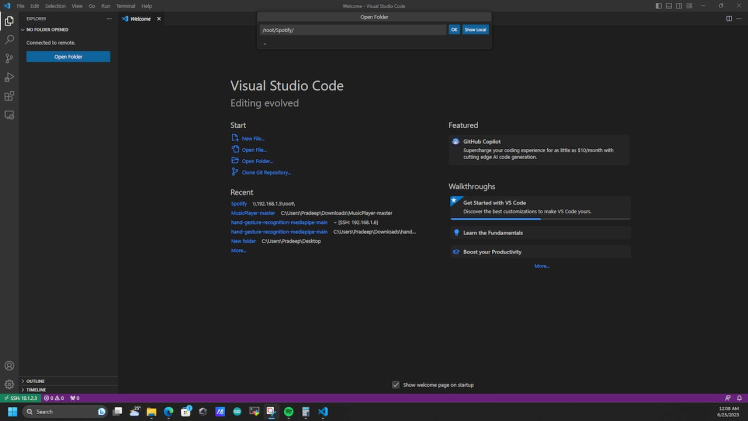Expand the Outline section
The image size is (748, 421).
click(35, 381)
